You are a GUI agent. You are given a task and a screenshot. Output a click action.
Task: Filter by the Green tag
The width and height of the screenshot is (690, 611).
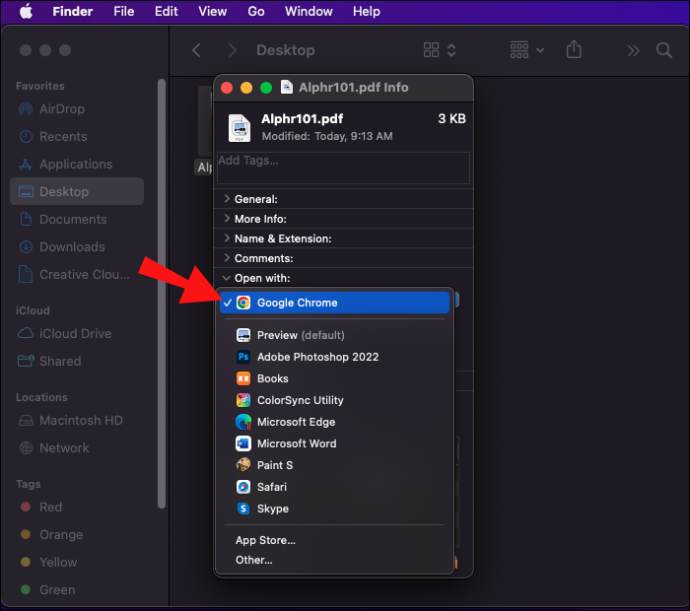pyautogui.click(x=77, y=590)
